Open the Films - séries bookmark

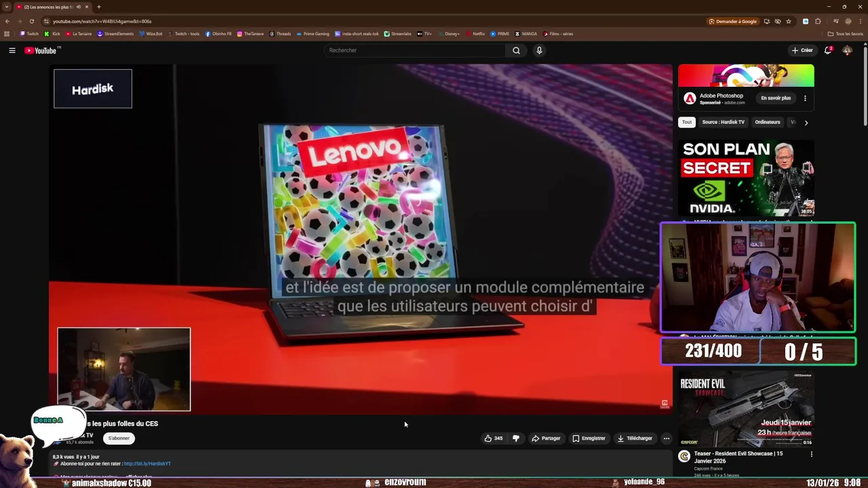pos(558,34)
